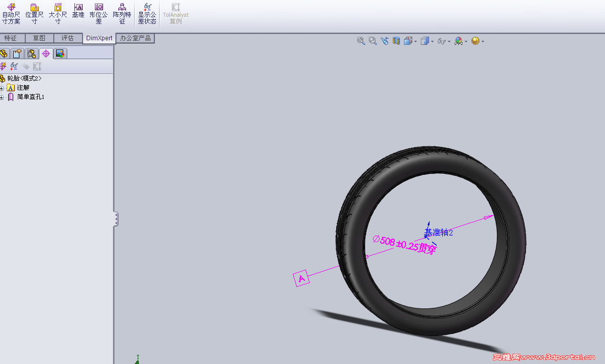Click the Edit Appearance color icon
This screenshot has height=364, width=605.
pyautogui.click(x=459, y=41)
